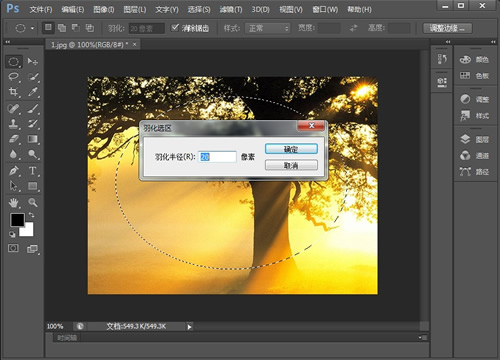Open the Edit (编辑) menu
This screenshot has width=500, height=360.
pyautogui.click(x=73, y=9)
